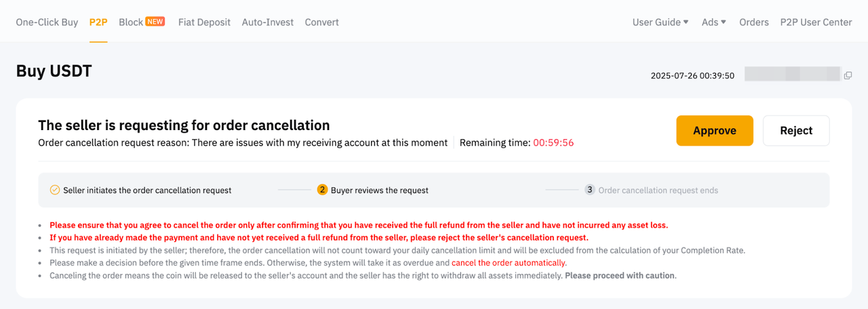Switch to the Convert tab

(321, 22)
